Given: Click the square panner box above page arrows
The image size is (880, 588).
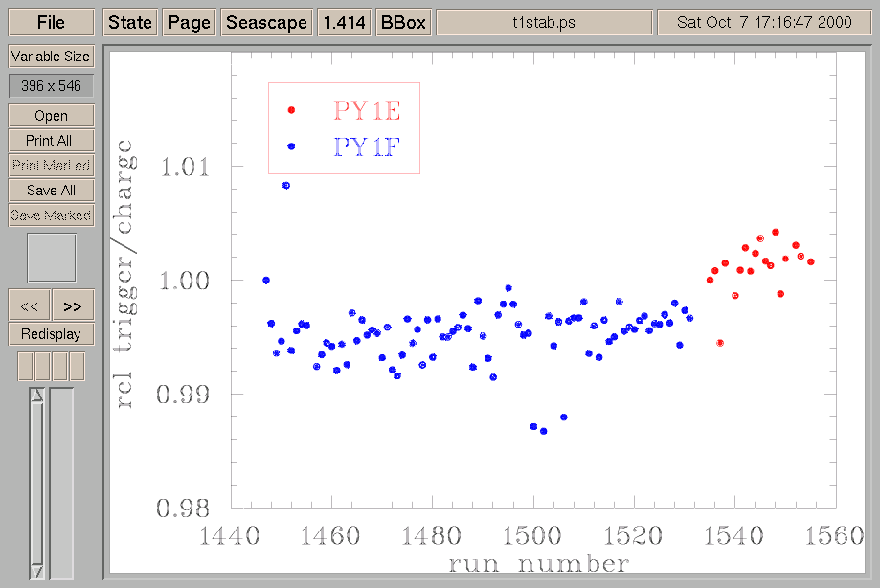Looking at the screenshot, I should 51,258.
